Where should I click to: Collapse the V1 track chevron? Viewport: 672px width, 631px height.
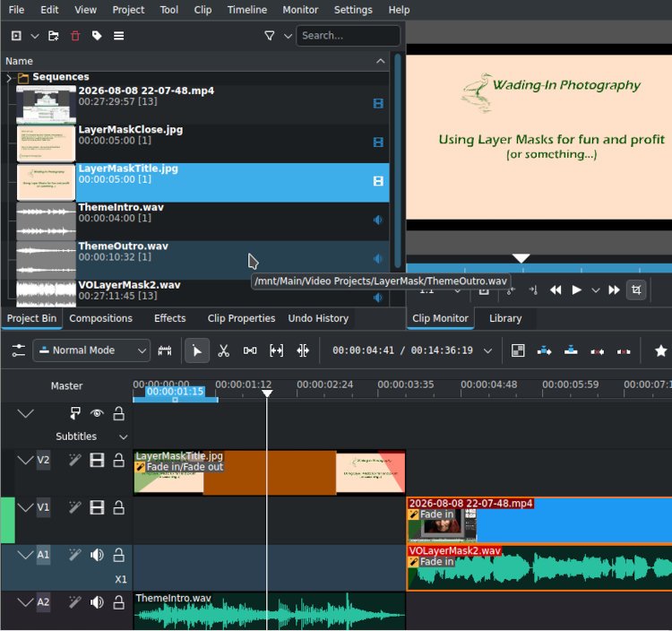(25, 507)
